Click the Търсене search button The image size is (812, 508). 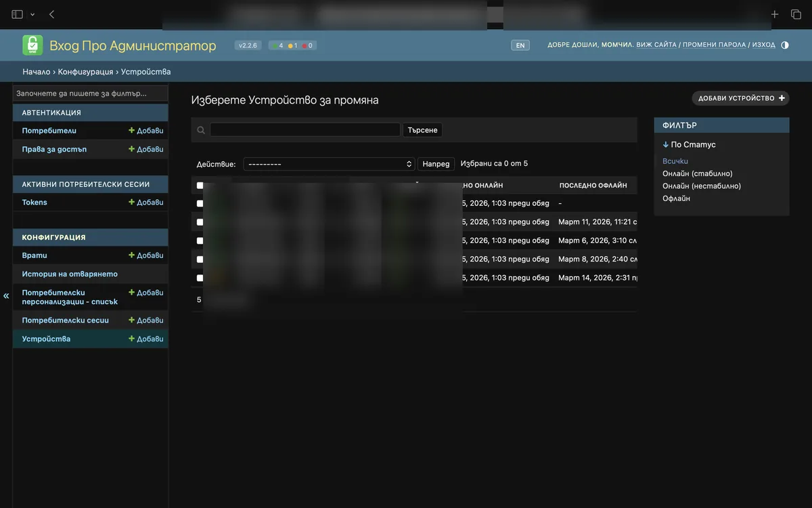pos(423,130)
